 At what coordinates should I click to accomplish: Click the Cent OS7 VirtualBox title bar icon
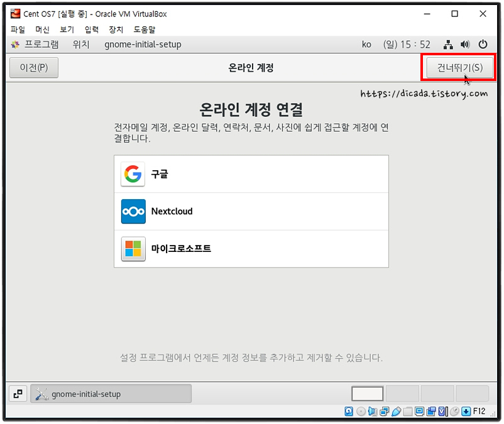[x=15, y=14]
